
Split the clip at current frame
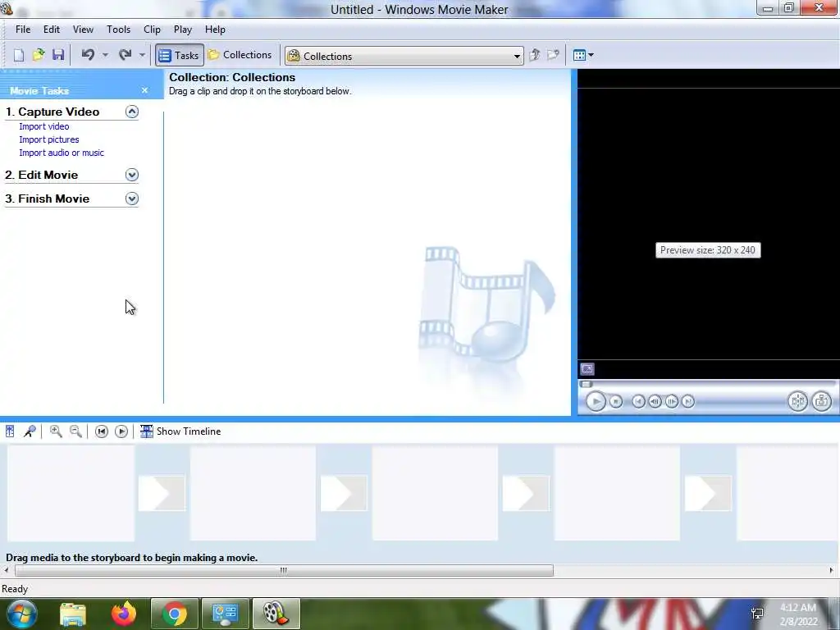[797, 401]
